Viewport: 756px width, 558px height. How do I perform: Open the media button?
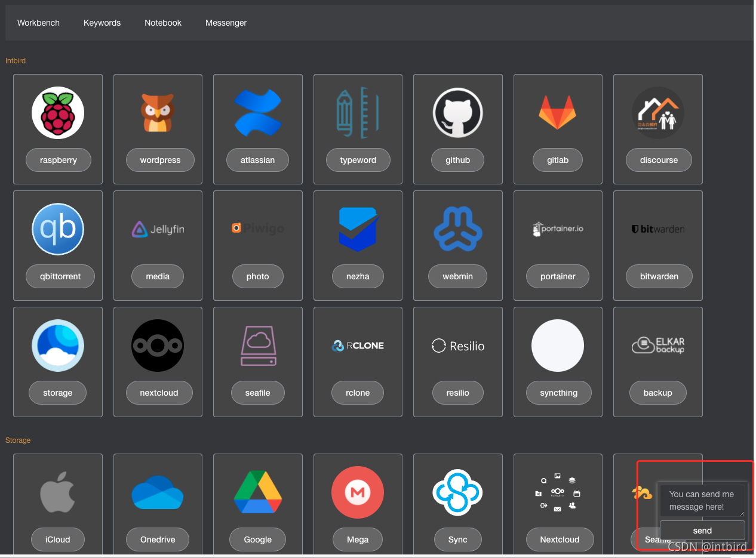pos(158,276)
